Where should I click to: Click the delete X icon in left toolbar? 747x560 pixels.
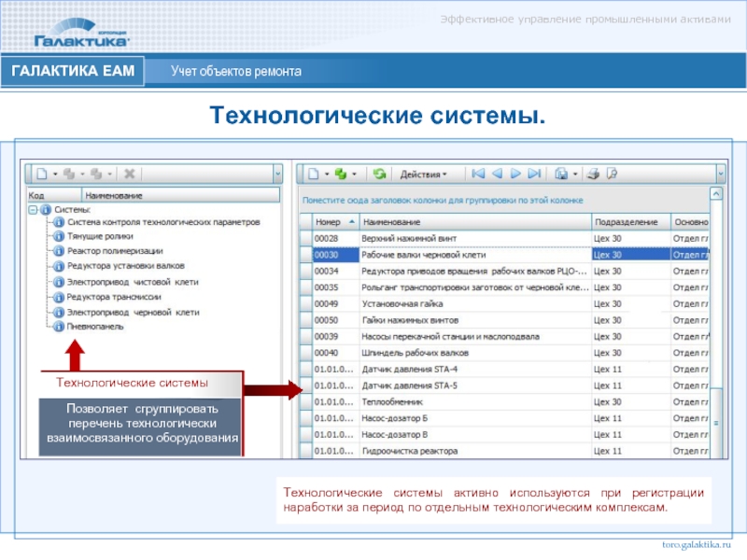129,174
